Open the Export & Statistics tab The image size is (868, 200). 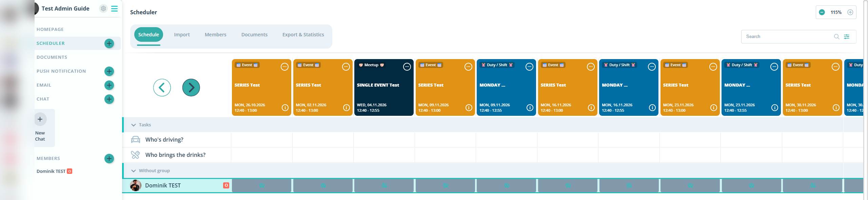tap(303, 35)
